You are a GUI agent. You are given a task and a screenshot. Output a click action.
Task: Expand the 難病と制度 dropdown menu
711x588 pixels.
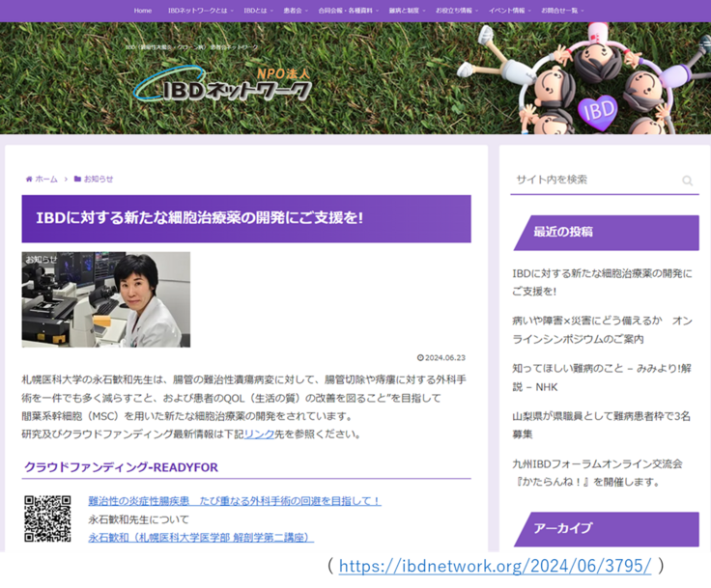(x=407, y=11)
